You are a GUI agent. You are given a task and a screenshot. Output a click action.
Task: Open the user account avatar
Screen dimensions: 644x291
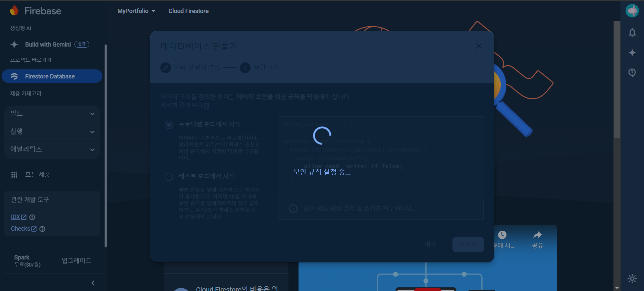pyautogui.click(x=632, y=11)
